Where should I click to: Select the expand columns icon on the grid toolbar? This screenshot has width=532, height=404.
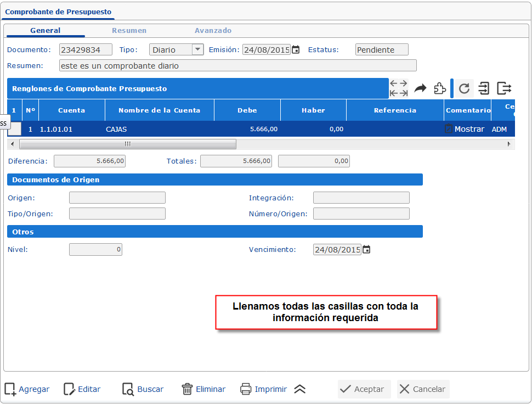pyautogui.click(x=398, y=88)
